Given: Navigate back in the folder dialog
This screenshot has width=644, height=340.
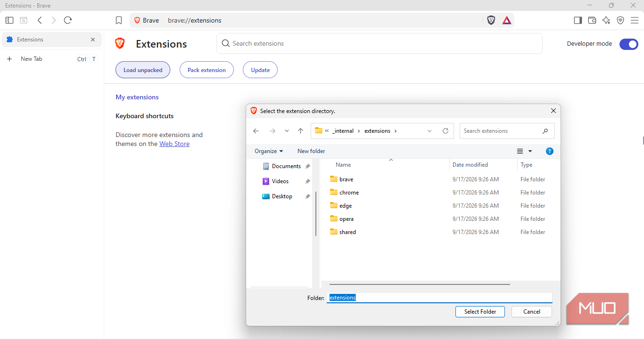Looking at the screenshot, I should click(256, 131).
